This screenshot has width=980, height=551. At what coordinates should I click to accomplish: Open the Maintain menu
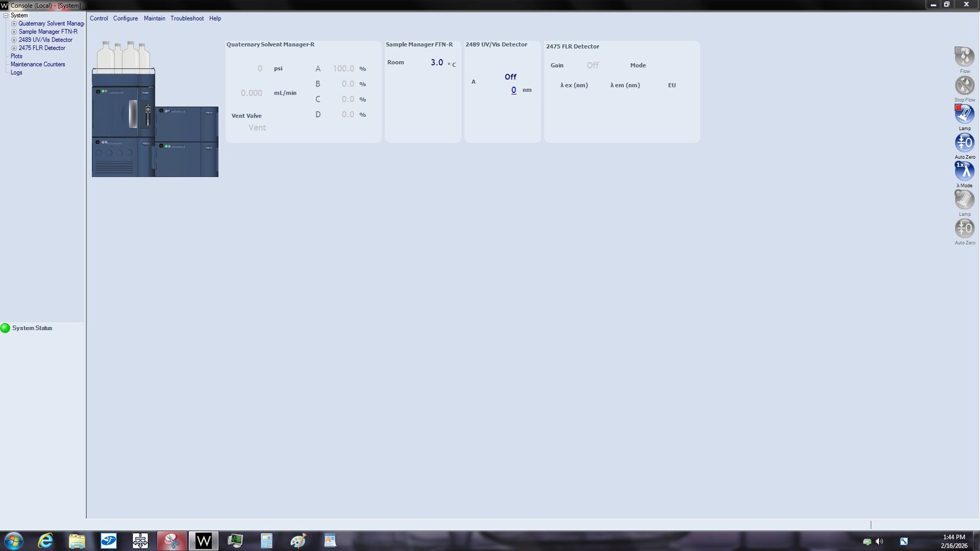pos(154,18)
